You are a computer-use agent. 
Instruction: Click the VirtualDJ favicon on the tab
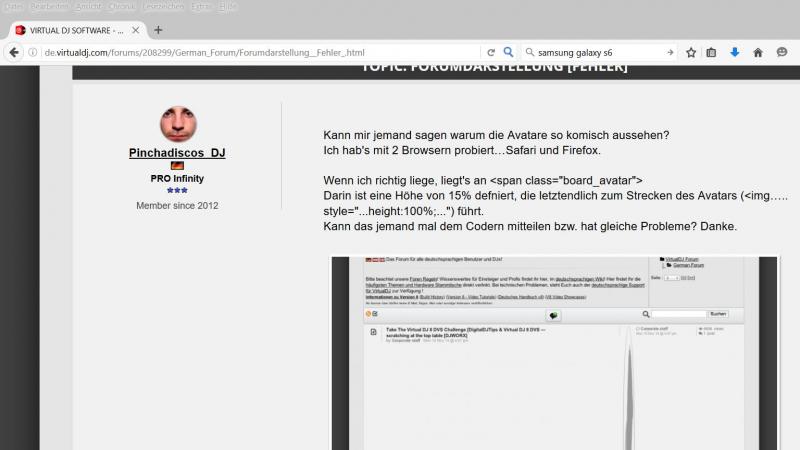pyautogui.click(x=20, y=30)
